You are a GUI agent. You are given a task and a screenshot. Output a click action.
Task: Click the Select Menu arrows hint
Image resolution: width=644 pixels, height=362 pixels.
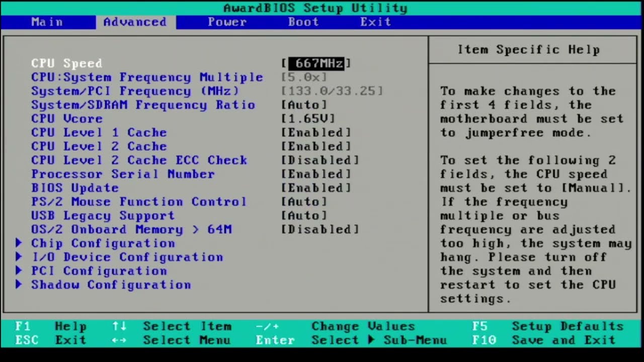172,340
